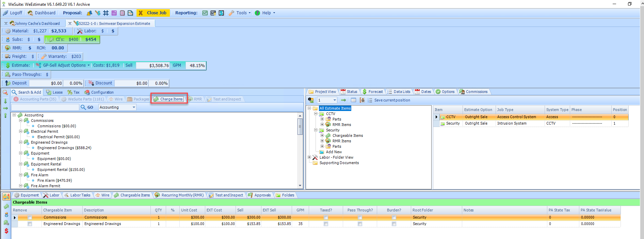This screenshot has height=239, width=644.
Task: Click the Proposal grid hash icon
Action: point(106,13)
